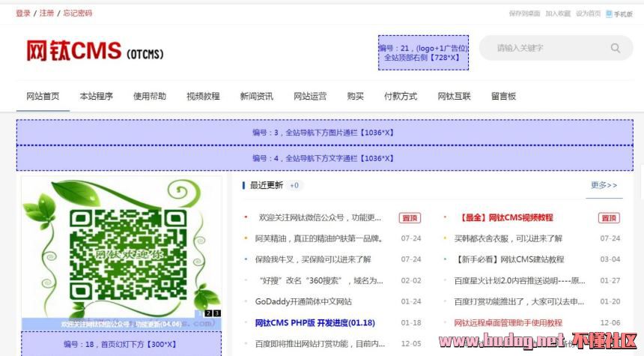This screenshot has height=356, width=644.
Task: Open the mobile version phone icon link
Action: coord(619,13)
